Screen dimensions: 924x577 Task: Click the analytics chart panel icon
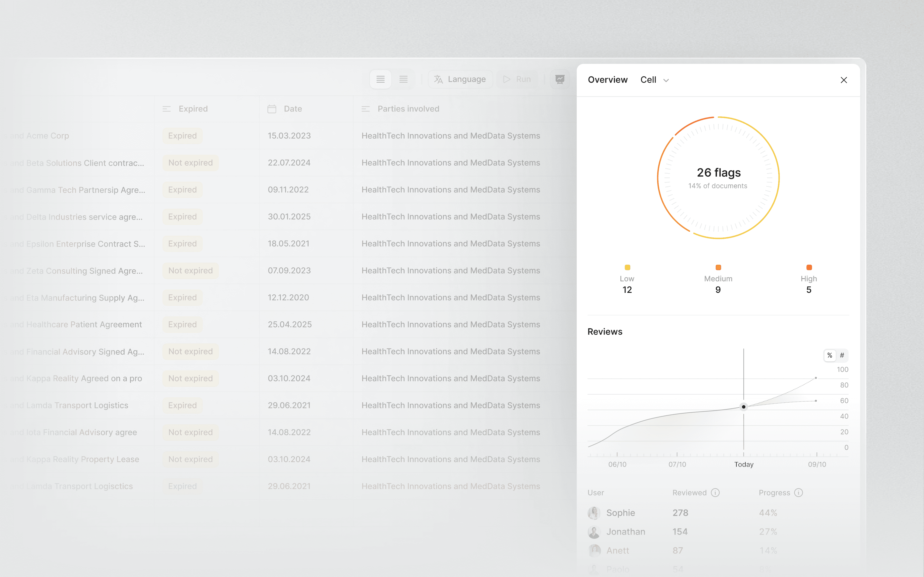(560, 79)
